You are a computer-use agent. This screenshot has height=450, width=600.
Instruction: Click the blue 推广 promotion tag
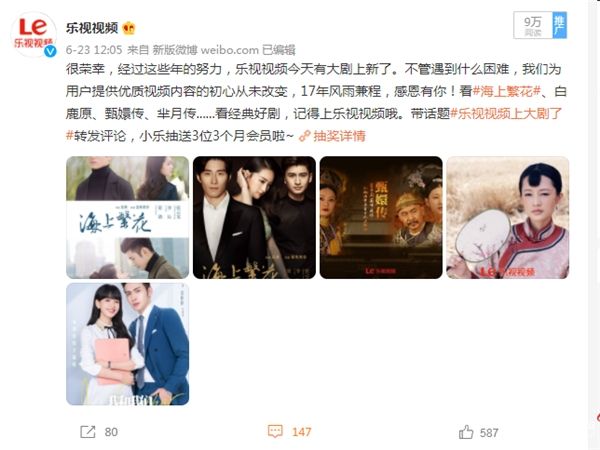point(559,25)
